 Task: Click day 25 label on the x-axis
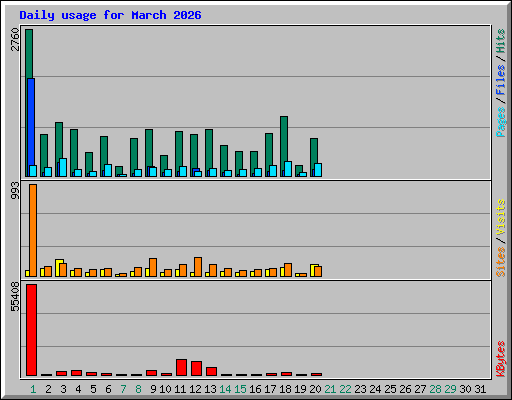[390, 389]
